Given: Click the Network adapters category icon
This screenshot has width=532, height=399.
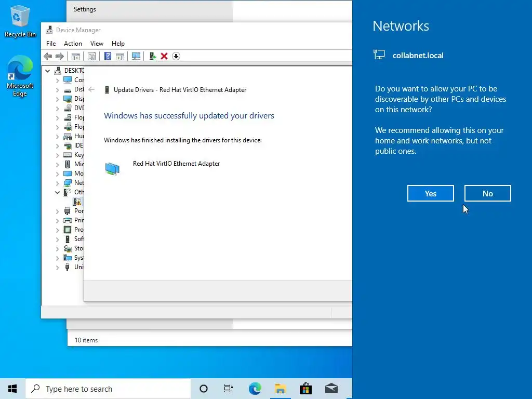Looking at the screenshot, I should [68, 183].
